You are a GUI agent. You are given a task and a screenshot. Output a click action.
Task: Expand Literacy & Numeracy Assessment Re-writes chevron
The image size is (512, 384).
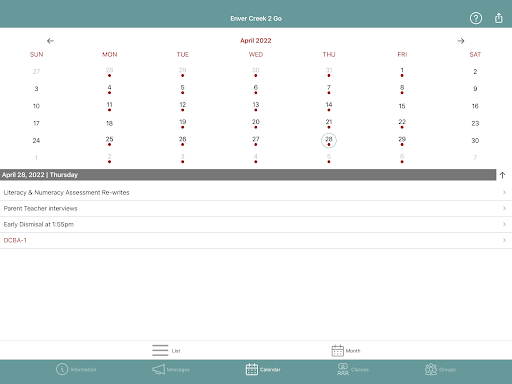[x=504, y=192]
